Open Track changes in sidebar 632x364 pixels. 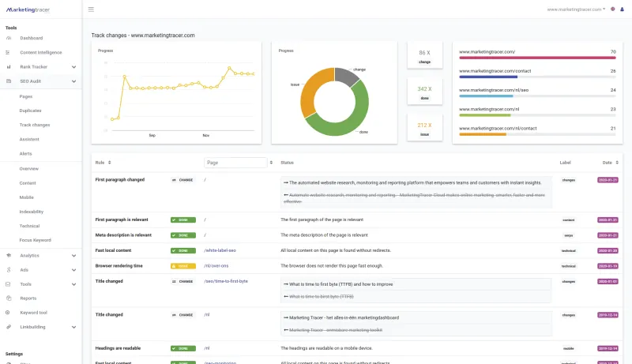pyautogui.click(x=35, y=125)
